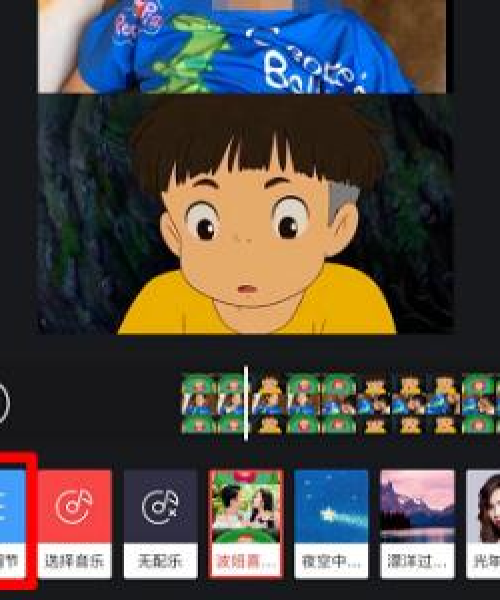Click the 选择音乐 text label
500x600 pixels.
click(x=74, y=561)
